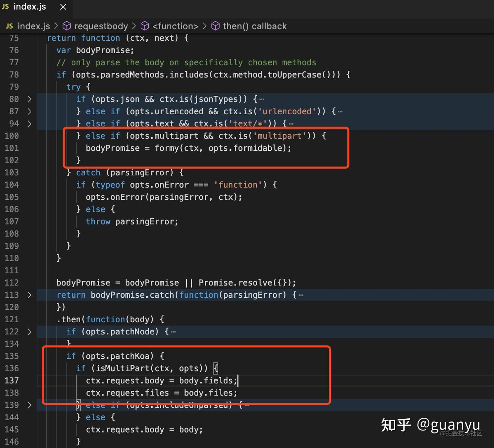Open <function> breadcrumb symbol

tap(175, 26)
